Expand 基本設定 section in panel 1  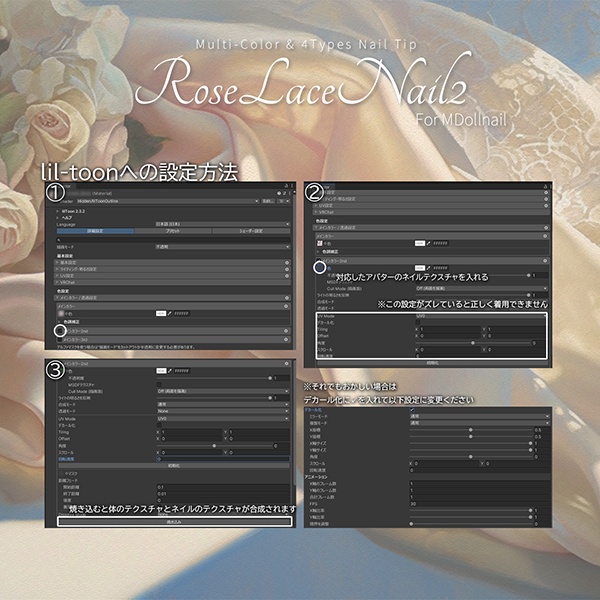[173, 263]
